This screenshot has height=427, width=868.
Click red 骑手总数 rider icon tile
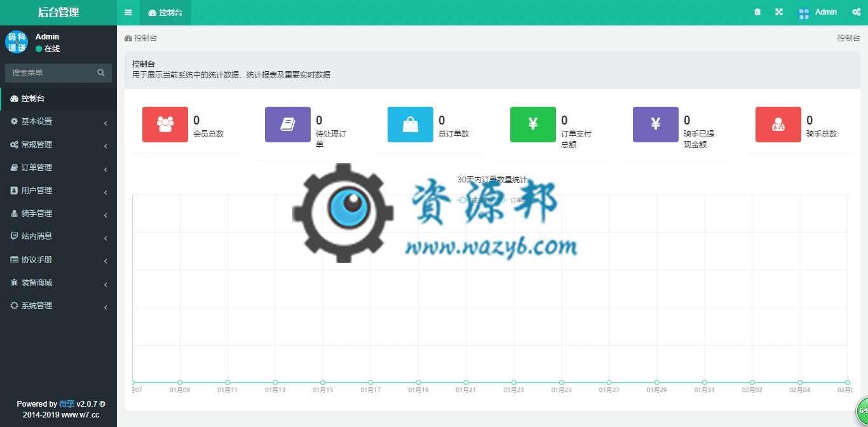[x=778, y=125]
